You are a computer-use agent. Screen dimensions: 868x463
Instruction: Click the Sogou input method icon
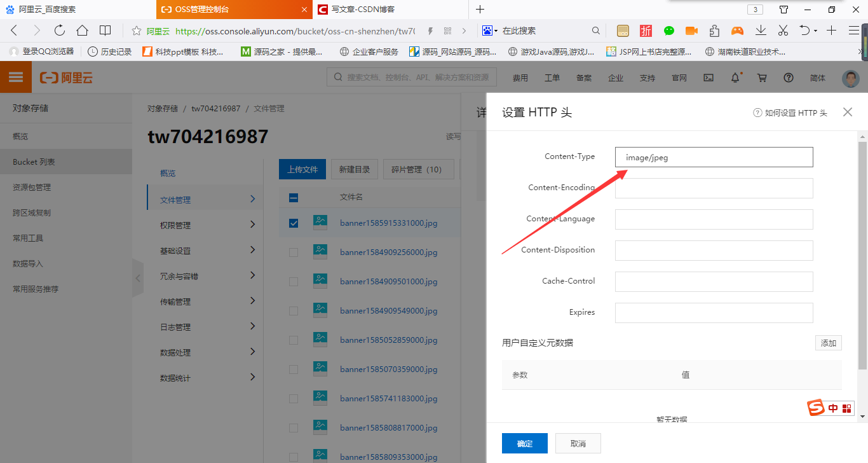816,408
